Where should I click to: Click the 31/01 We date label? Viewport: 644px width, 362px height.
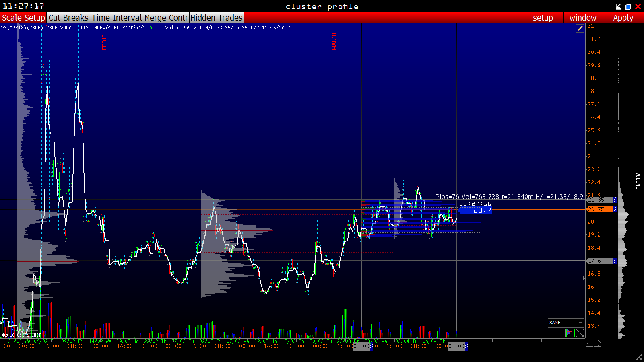pyautogui.click(x=19, y=341)
